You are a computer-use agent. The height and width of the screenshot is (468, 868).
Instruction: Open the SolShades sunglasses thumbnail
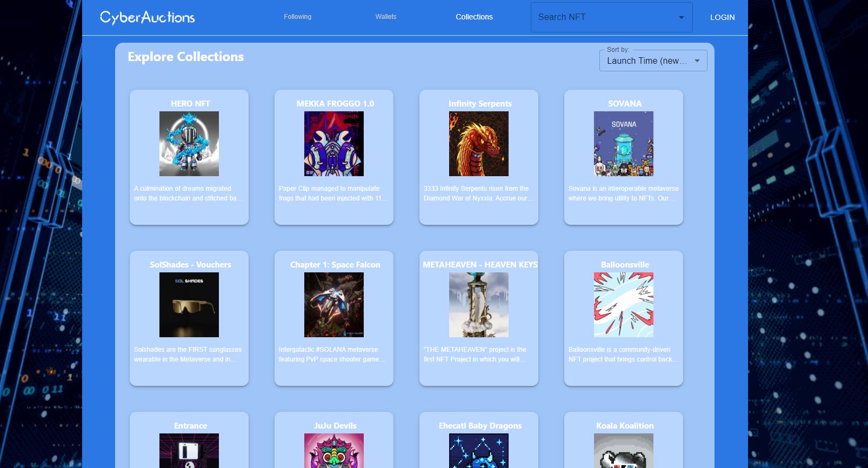[x=189, y=305]
